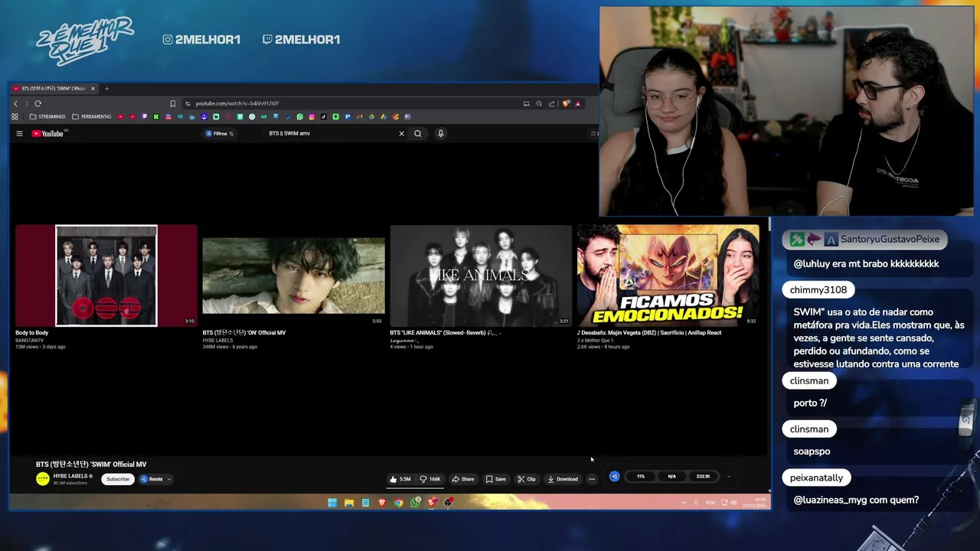Viewport: 980px width, 551px height.
Task: Create a Clip of the video
Action: pyautogui.click(x=527, y=479)
